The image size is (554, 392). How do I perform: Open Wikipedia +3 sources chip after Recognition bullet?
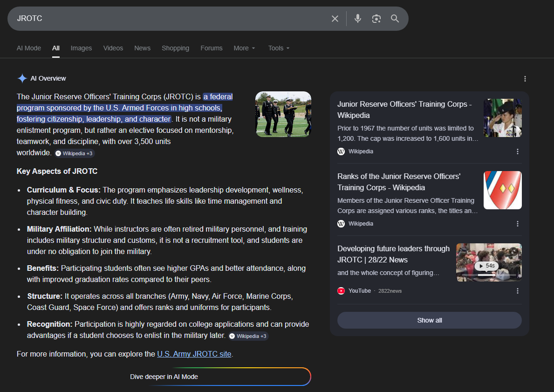[x=248, y=336]
